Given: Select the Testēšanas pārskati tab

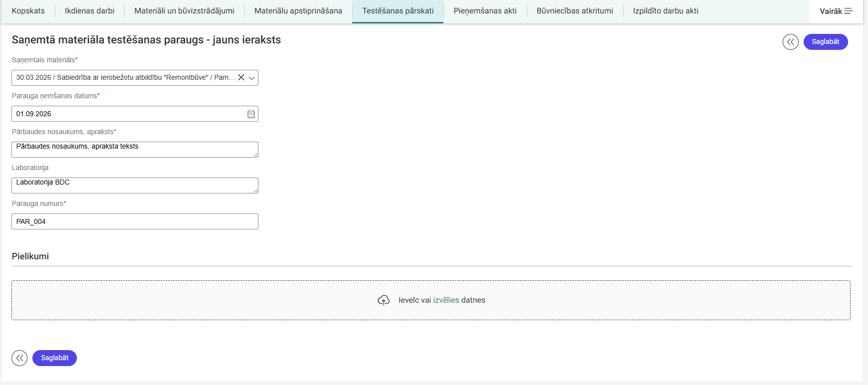Looking at the screenshot, I should click(398, 11).
